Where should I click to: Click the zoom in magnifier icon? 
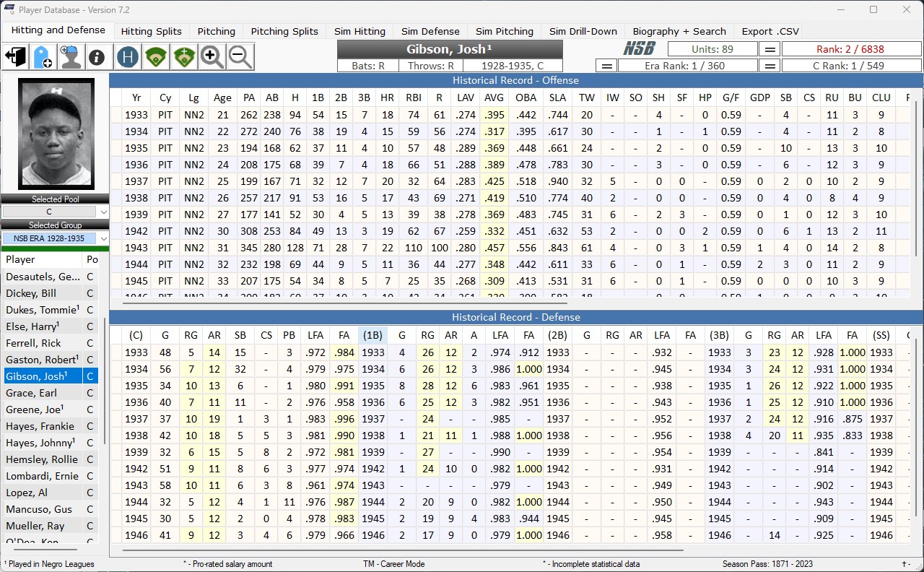[212, 56]
